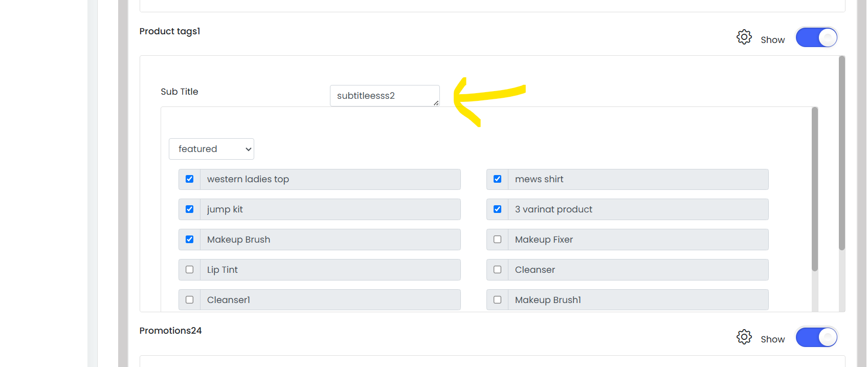The height and width of the screenshot is (367, 868).
Task: Check Lip Tint checkbox
Action: 189,270
